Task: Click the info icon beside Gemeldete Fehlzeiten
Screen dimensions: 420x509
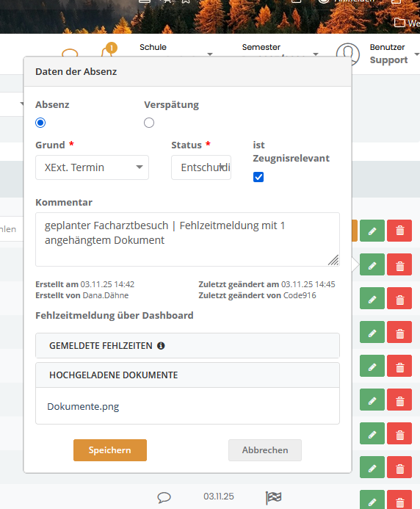Action: pyautogui.click(x=161, y=346)
